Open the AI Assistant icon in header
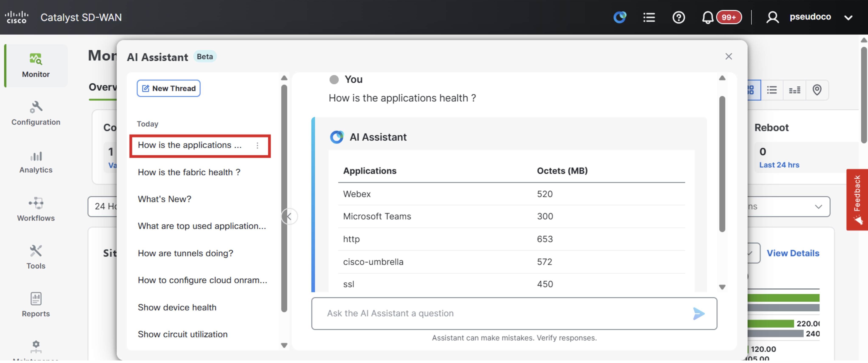 coord(620,17)
